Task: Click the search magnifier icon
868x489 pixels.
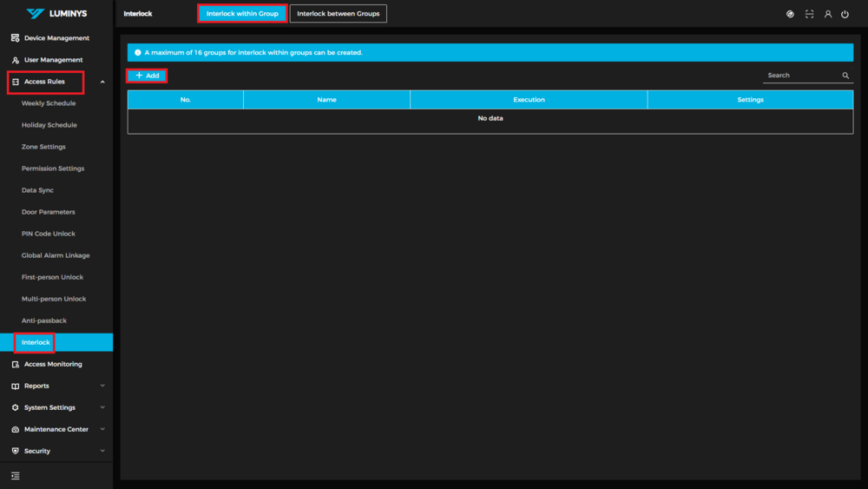Action: tap(845, 76)
